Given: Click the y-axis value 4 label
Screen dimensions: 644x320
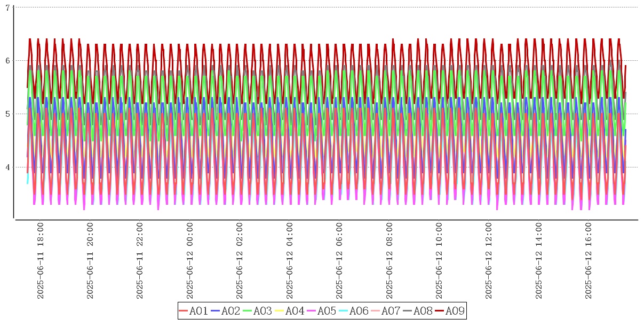Looking at the screenshot, I should tap(7, 167).
